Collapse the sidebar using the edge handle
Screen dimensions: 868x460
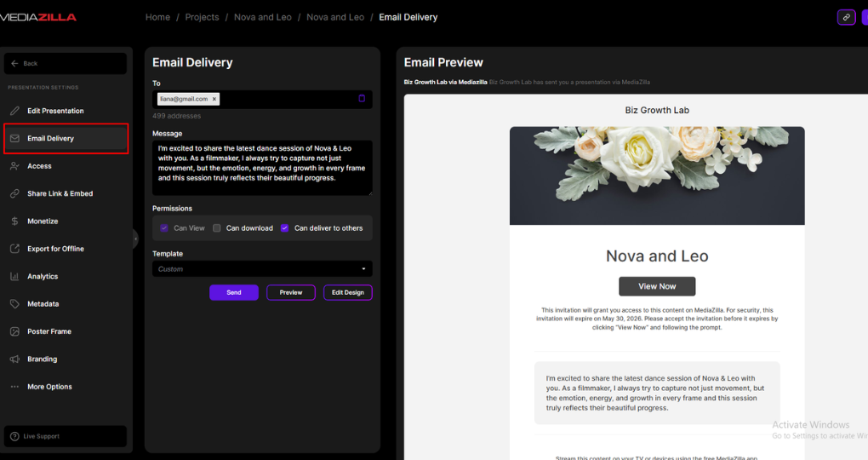pyautogui.click(x=135, y=239)
